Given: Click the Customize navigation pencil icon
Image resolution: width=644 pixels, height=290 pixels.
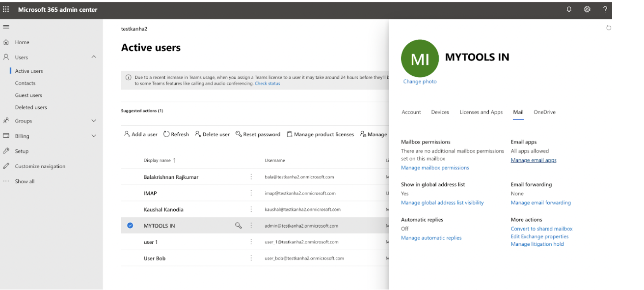Looking at the screenshot, I should [x=6, y=166].
